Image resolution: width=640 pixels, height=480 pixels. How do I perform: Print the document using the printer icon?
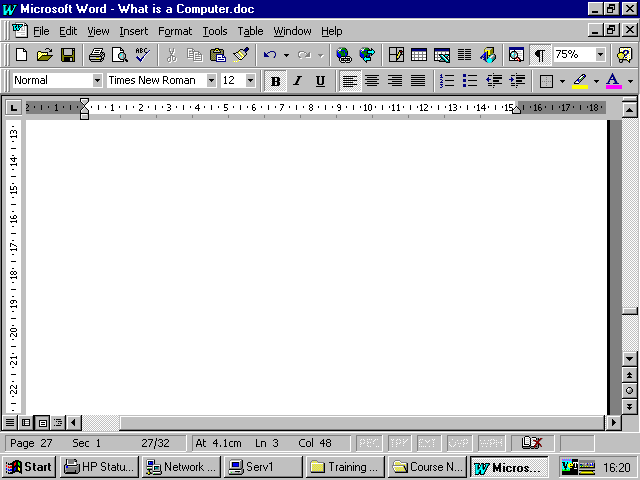pyautogui.click(x=97, y=55)
